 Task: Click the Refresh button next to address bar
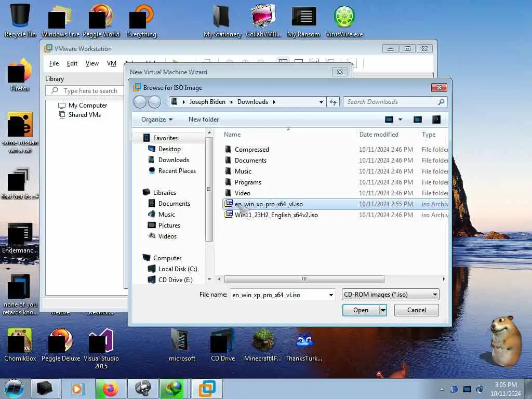coord(333,102)
